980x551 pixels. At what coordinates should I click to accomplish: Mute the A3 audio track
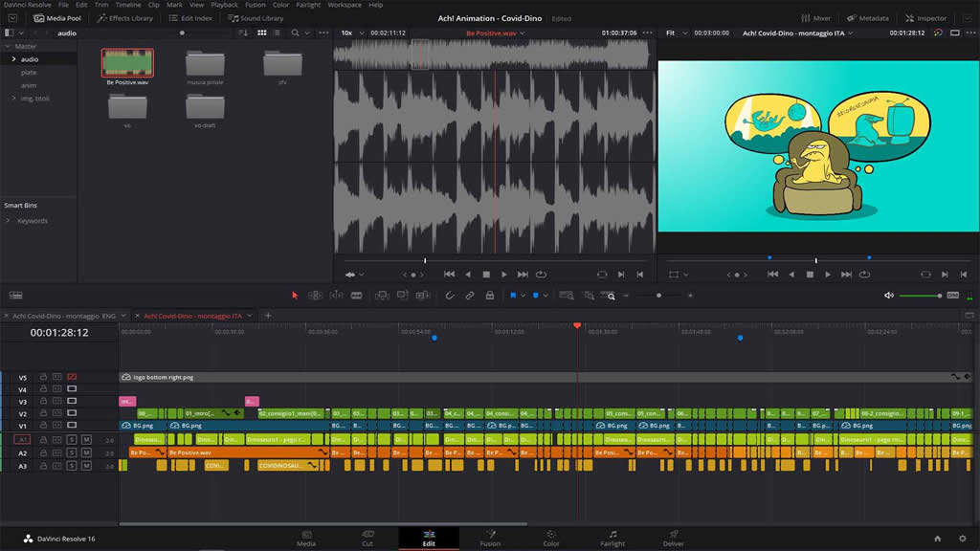[x=86, y=466]
